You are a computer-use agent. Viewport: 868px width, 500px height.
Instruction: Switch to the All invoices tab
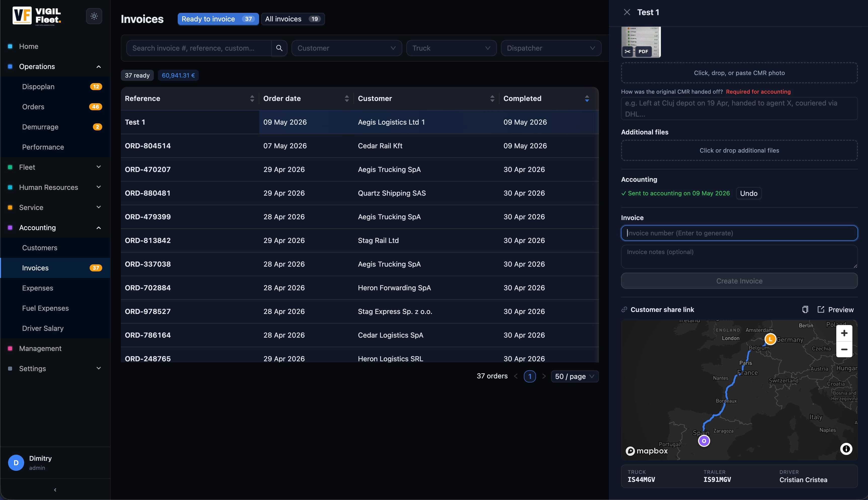pos(293,19)
